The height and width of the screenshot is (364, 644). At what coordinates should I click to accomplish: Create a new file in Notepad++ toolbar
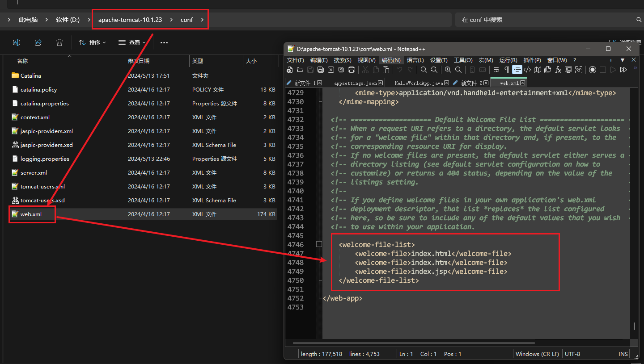(x=290, y=70)
